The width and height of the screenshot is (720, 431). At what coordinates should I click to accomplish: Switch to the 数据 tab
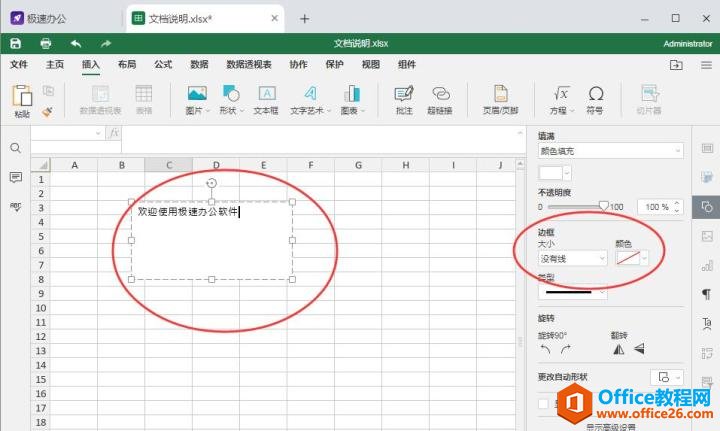coord(199,64)
